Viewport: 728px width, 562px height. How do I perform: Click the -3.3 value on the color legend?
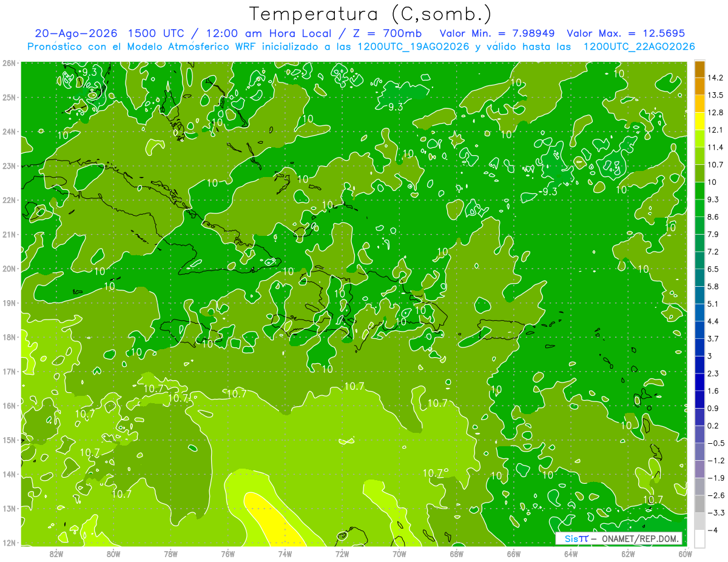click(x=715, y=512)
